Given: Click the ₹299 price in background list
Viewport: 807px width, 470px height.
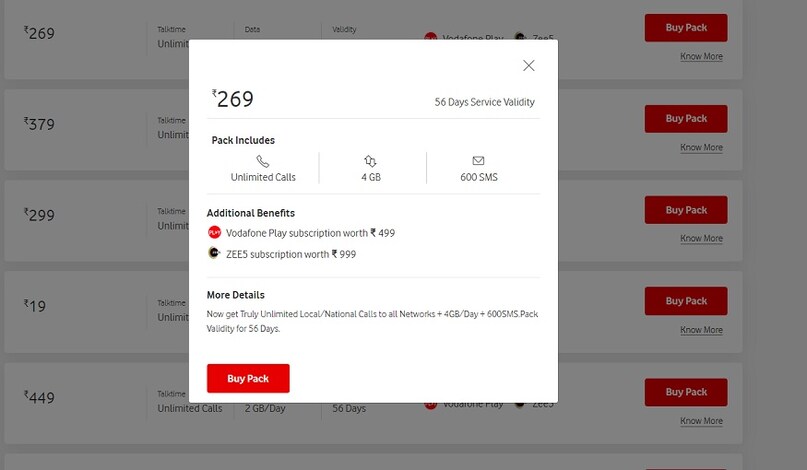Looking at the screenshot, I should pos(39,215).
